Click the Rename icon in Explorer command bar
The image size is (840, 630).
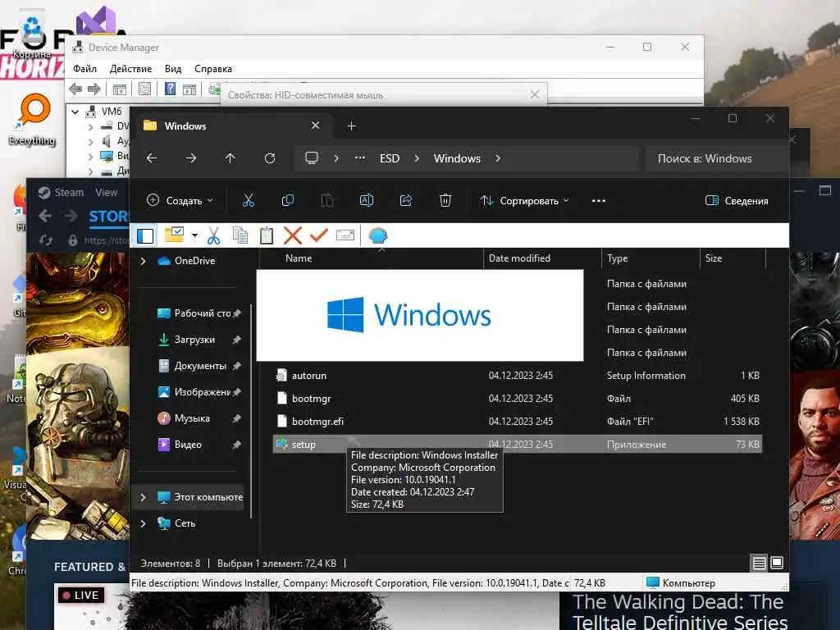pos(367,200)
